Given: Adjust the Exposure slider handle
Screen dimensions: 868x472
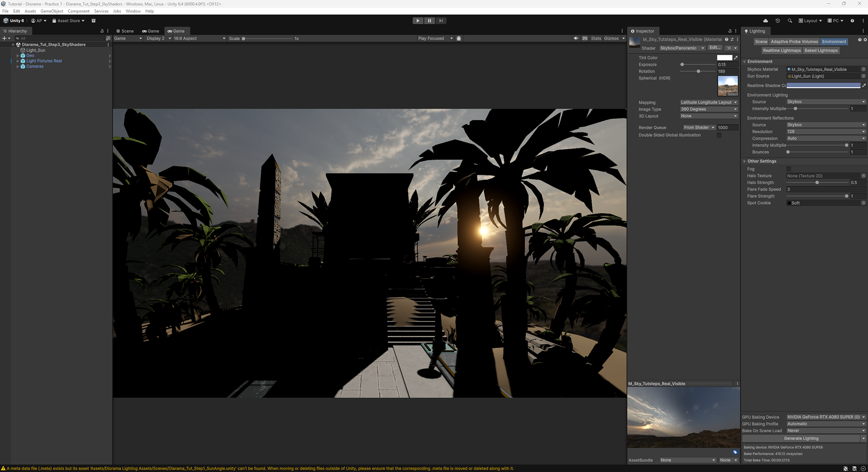Looking at the screenshot, I should tap(682, 65).
